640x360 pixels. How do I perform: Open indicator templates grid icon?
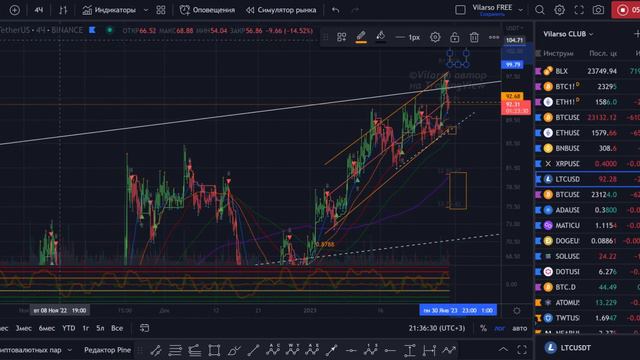(x=161, y=10)
